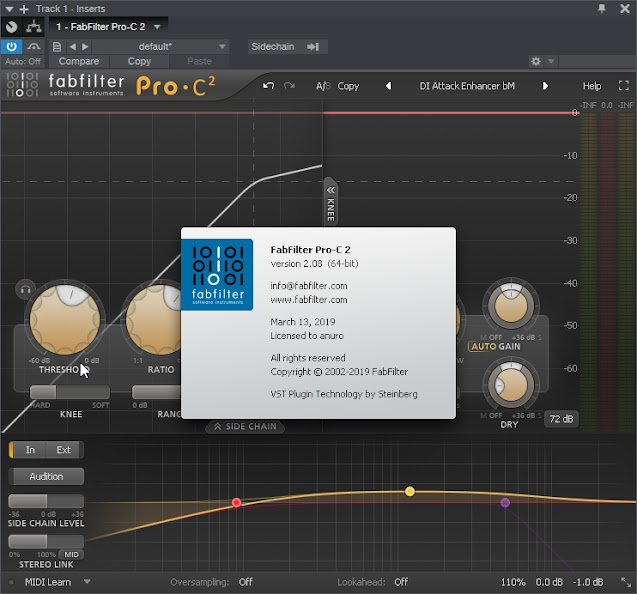Collapse the KNEE display panel
Viewport: 637px width, 594px height.
331,202
